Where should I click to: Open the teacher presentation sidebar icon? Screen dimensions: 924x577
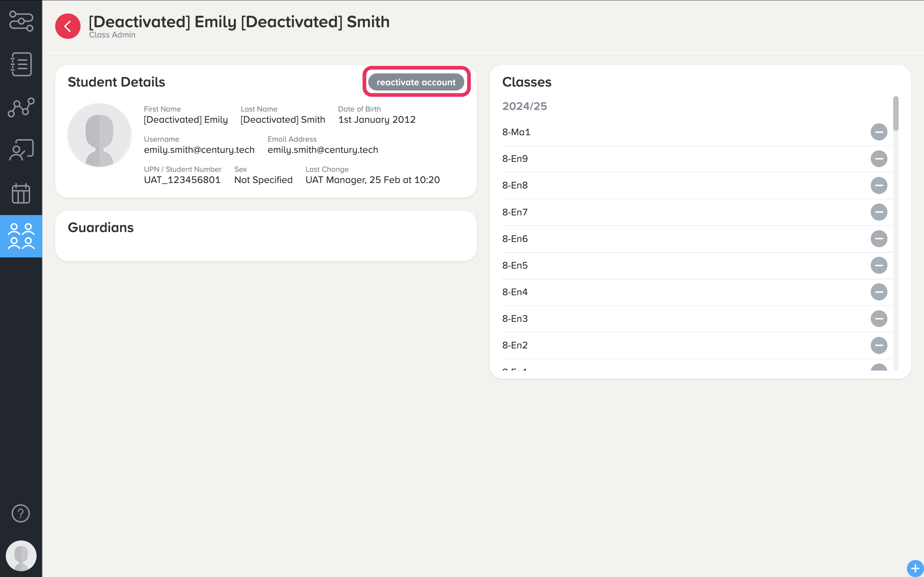click(21, 150)
